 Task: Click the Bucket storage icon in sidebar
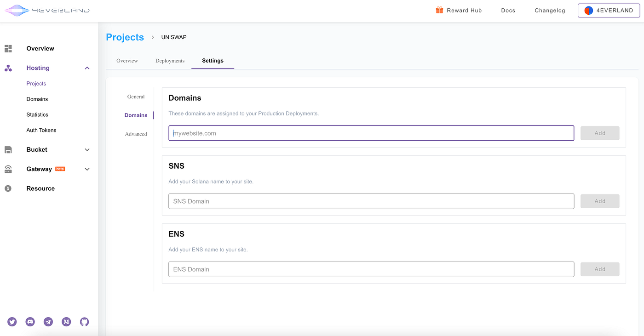tap(8, 150)
